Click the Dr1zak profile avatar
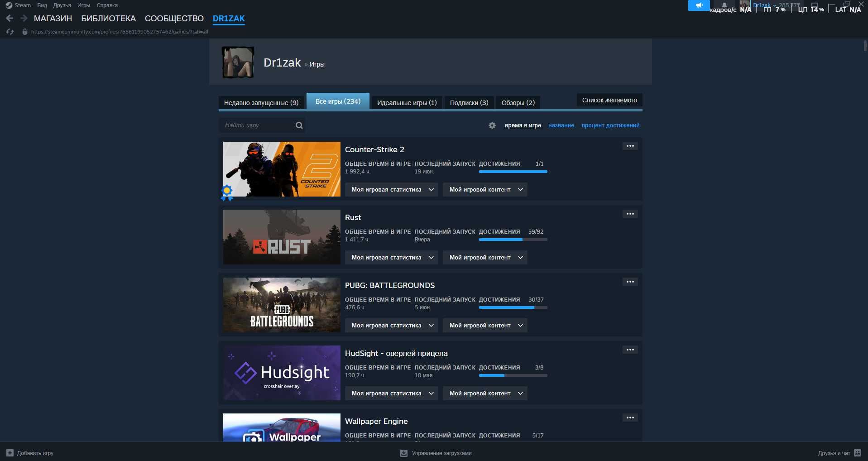The image size is (868, 461). (238, 62)
